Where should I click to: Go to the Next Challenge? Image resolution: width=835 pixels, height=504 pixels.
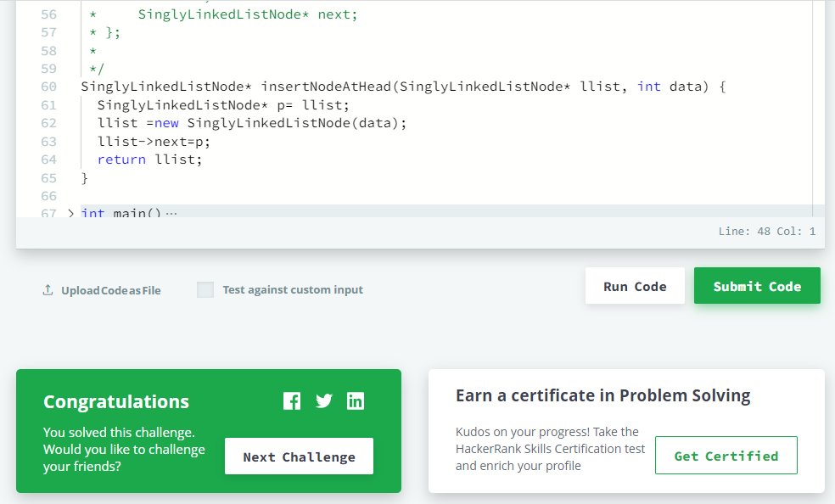click(x=299, y=456)
